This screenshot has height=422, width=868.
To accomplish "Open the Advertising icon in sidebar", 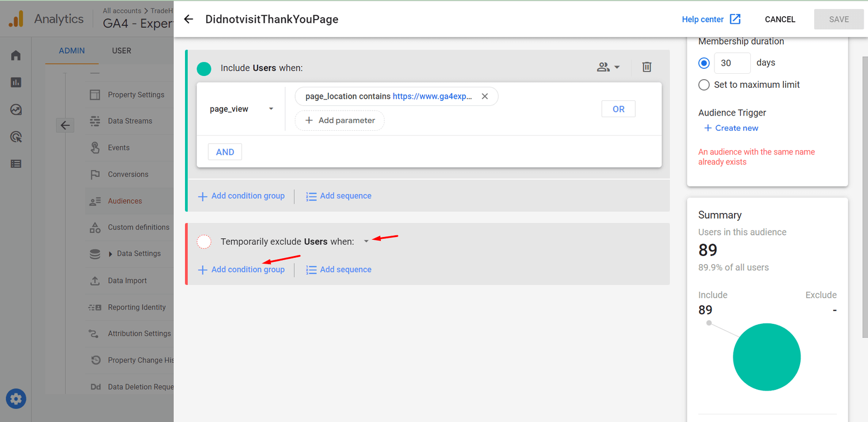I will (x=16, y=137).
